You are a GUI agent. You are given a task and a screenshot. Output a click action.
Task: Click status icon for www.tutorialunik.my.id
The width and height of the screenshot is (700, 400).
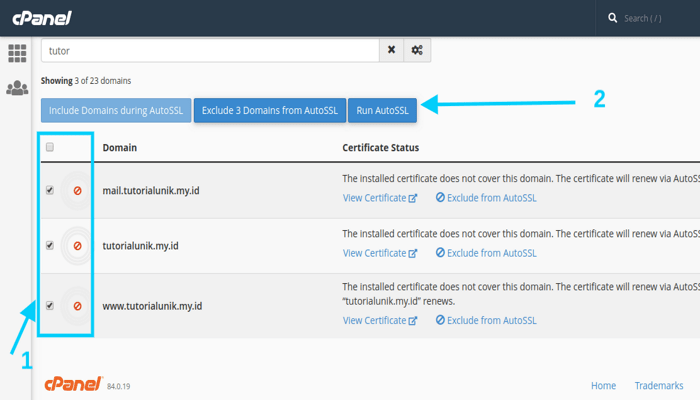[x=77, y=306]
